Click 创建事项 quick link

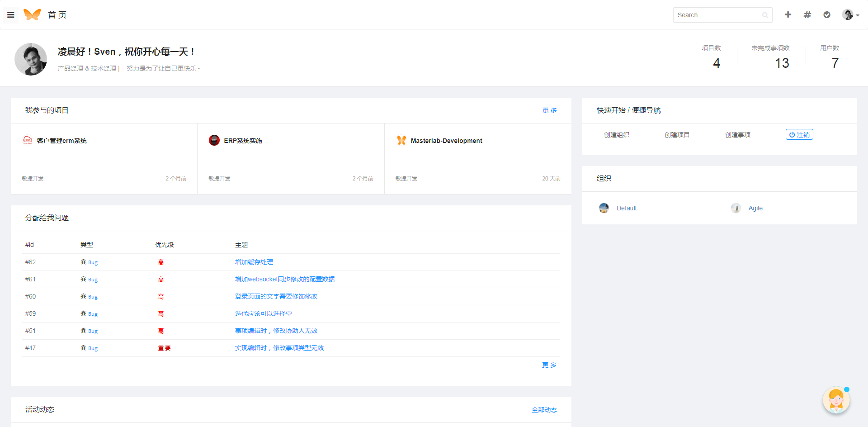tap(738, 135)
